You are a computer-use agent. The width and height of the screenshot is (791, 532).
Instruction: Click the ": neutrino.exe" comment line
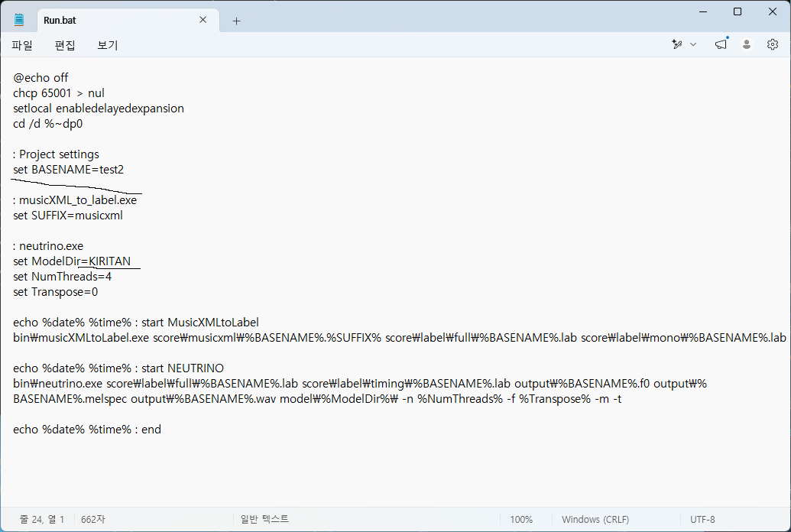coord(48,246)
